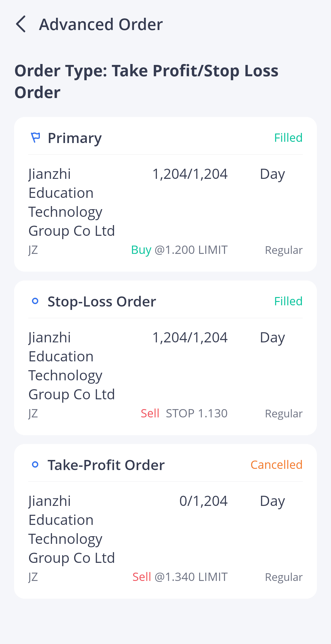Tap the Cancelled status label
The image size is (331, 644).
coord(276,465)
